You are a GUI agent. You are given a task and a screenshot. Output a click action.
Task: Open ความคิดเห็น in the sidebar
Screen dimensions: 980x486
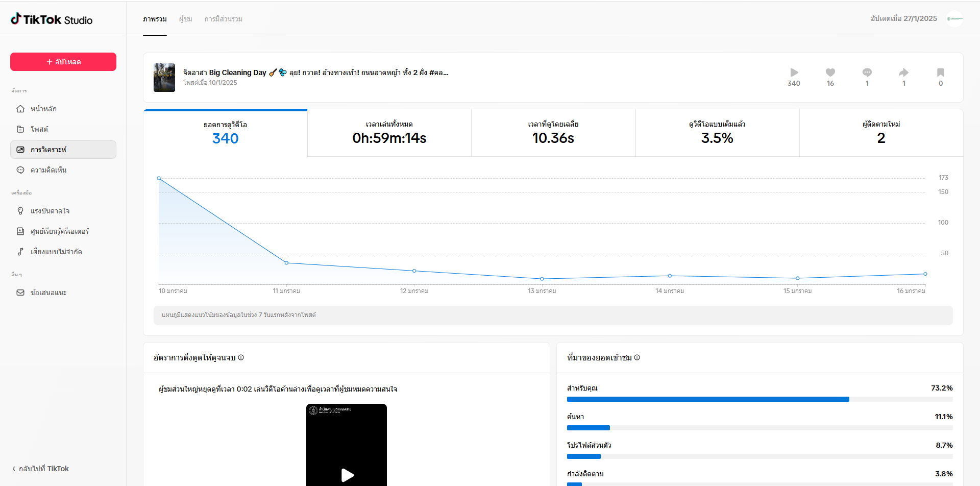pos(63,170)
